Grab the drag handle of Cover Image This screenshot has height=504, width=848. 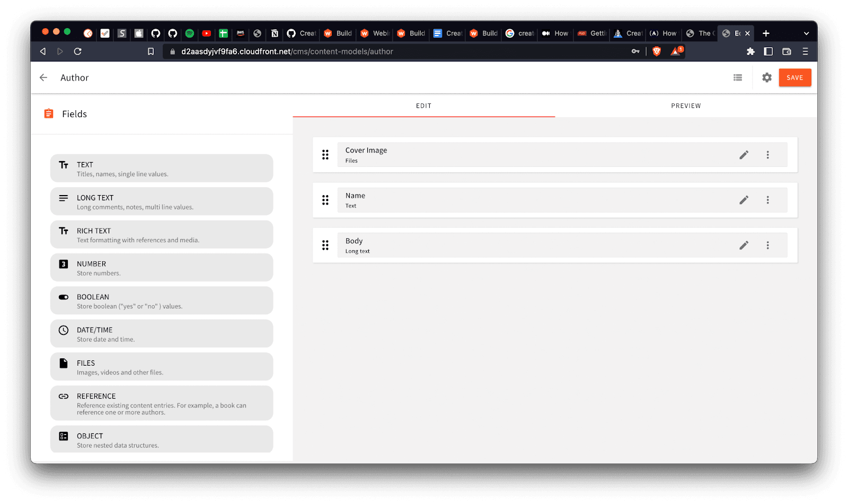tap(325, 155)
